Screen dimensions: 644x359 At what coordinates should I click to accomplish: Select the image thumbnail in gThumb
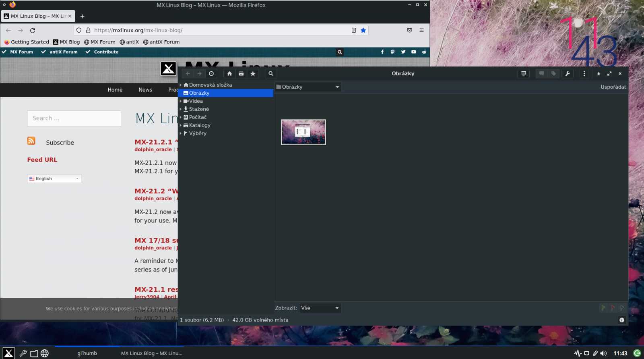[x=303, y=132]
